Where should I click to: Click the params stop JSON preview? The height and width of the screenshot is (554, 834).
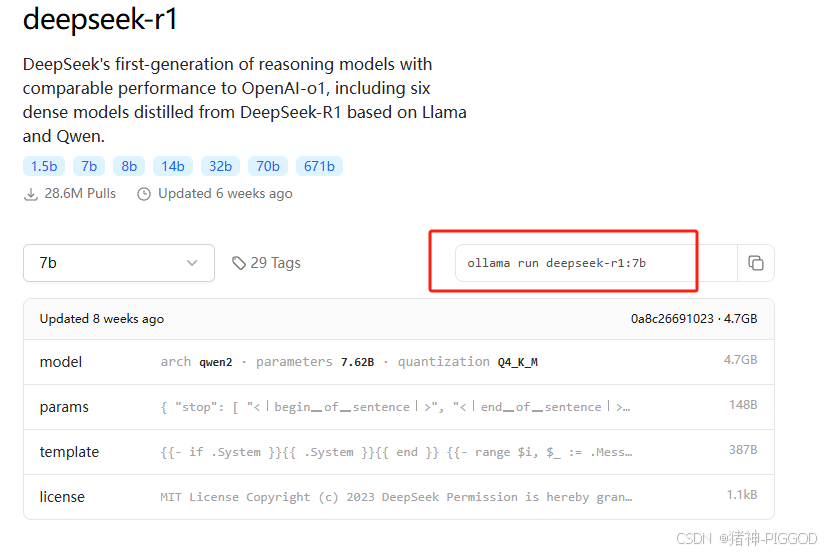[x=395, y=407]
